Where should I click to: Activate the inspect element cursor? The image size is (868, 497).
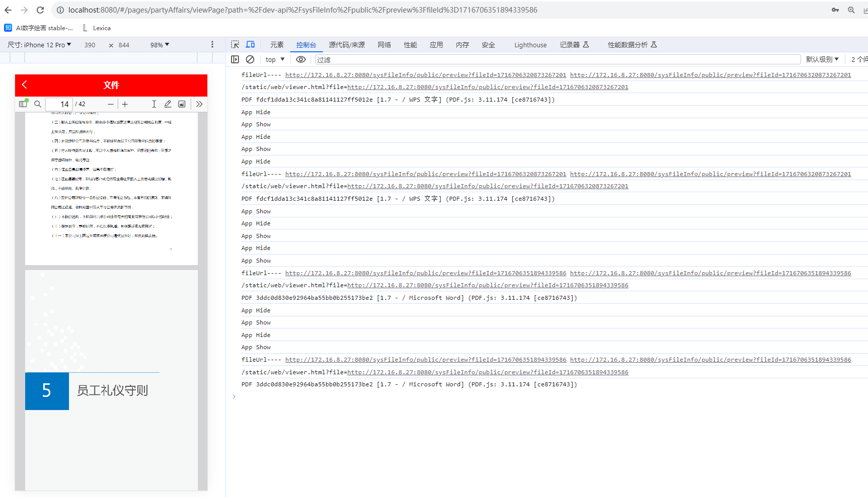pyautogui.click(x=234, y=44)
